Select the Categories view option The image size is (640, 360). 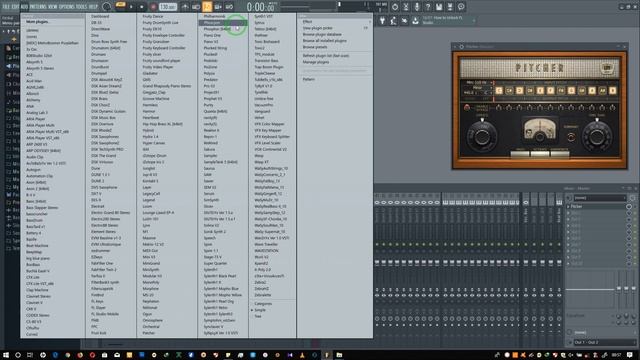point(263,304)
